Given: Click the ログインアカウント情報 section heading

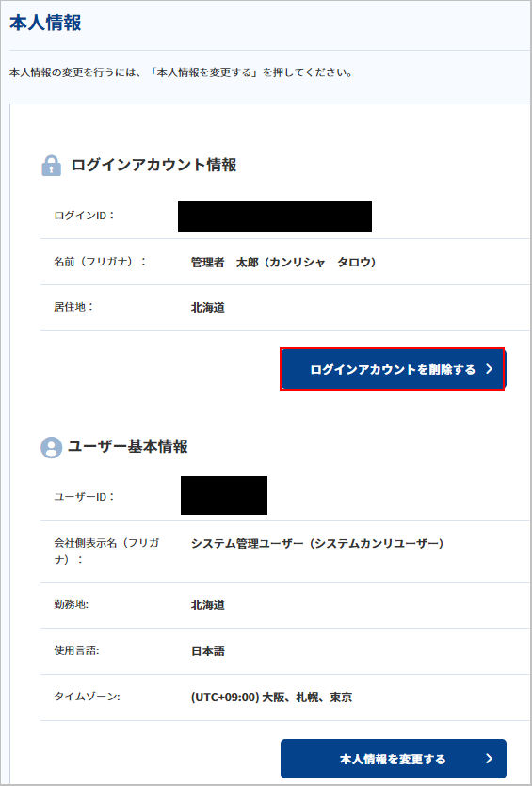Looking at the screenshot, I should [x=153, y=165].
